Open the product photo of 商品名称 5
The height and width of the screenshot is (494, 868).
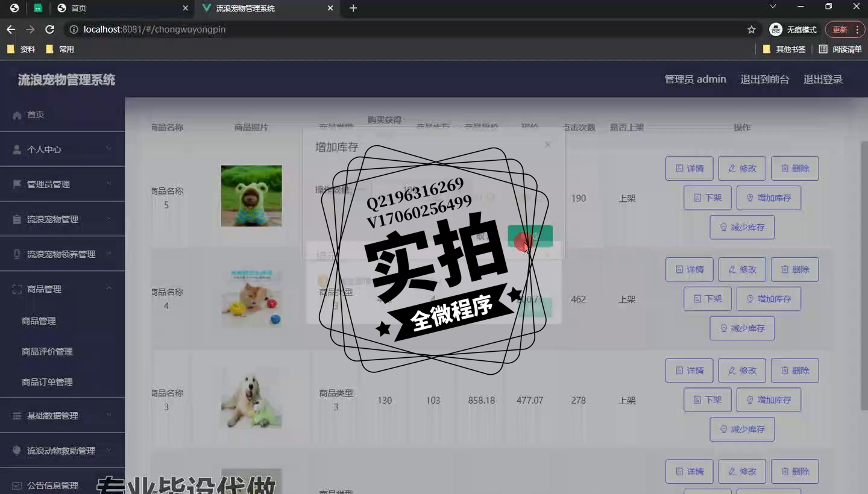tap(251, 196)
